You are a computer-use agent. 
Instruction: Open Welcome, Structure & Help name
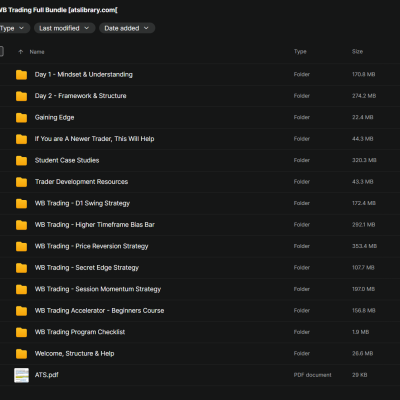(75, 353)
